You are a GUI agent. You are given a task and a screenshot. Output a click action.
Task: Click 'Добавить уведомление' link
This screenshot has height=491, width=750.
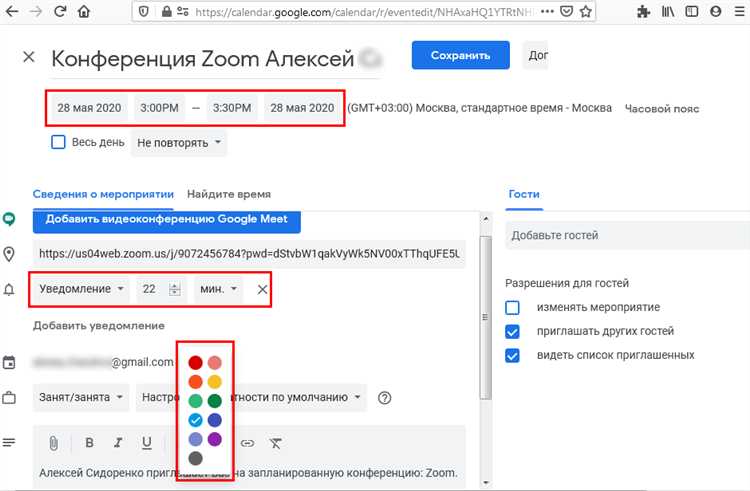[x=99, y=326]
